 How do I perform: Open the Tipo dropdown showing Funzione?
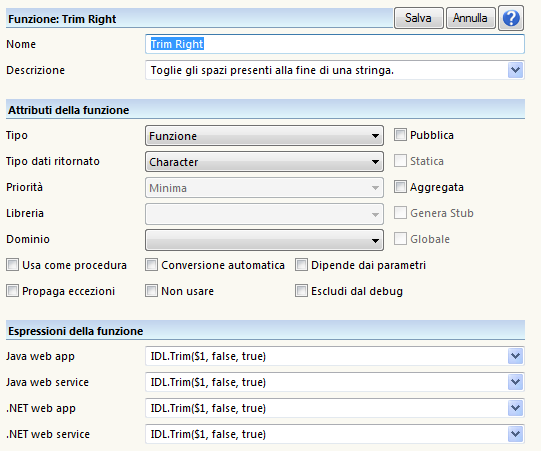click(x=264, y=136)
